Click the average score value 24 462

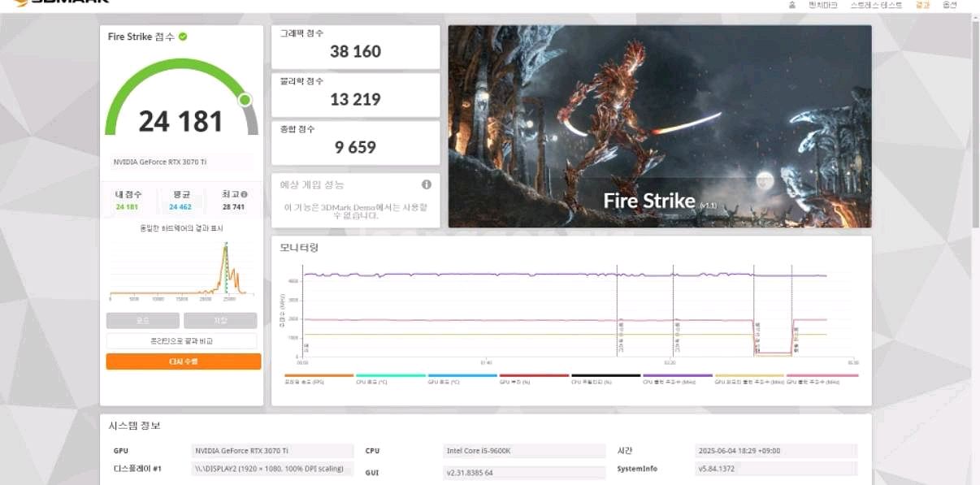[x=180, y=207]
